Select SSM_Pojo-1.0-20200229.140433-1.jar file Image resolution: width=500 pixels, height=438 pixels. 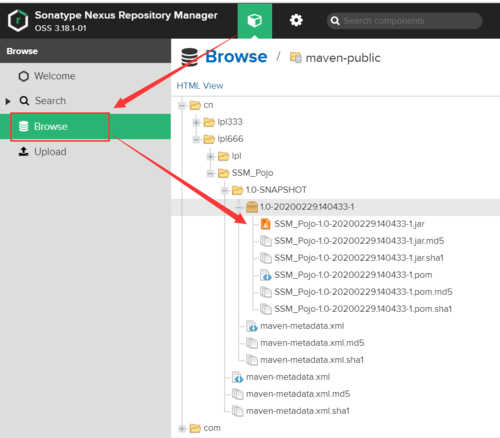pos(349,224)
